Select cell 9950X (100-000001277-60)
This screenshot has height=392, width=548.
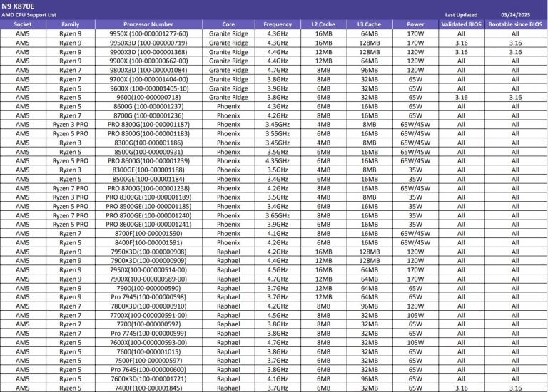(148, 34)
